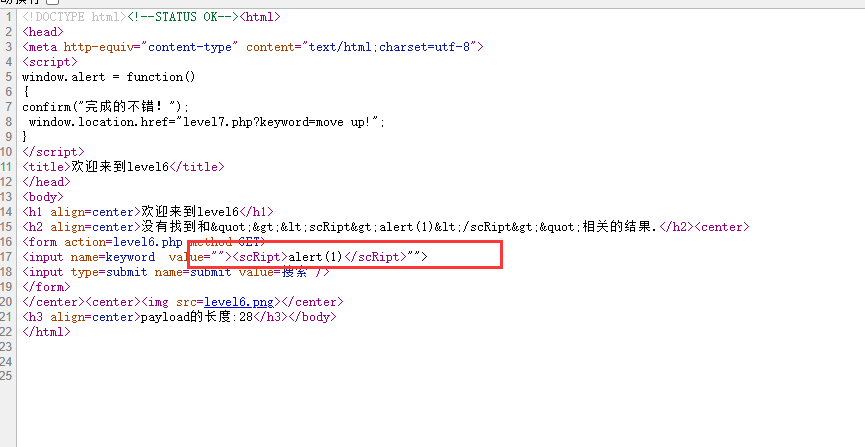The width and height of the screenshot is (865, 447).
Task: Open the level6.png link
Action: click(239, 302)
